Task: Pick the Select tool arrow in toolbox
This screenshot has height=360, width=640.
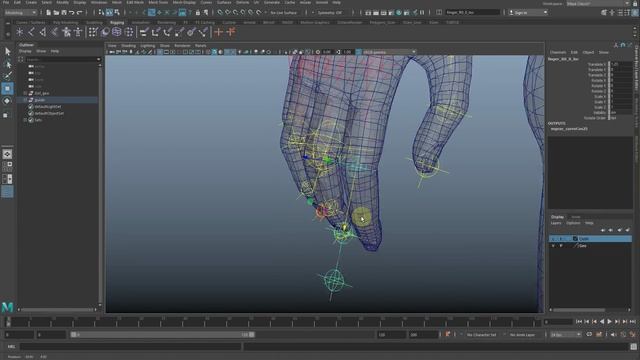Action: tap(7, 51)
